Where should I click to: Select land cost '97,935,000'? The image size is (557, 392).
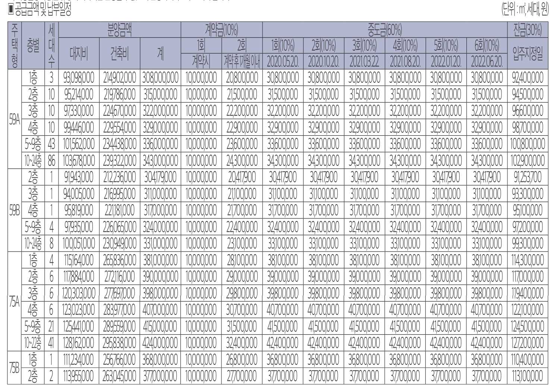pos(79,227)
